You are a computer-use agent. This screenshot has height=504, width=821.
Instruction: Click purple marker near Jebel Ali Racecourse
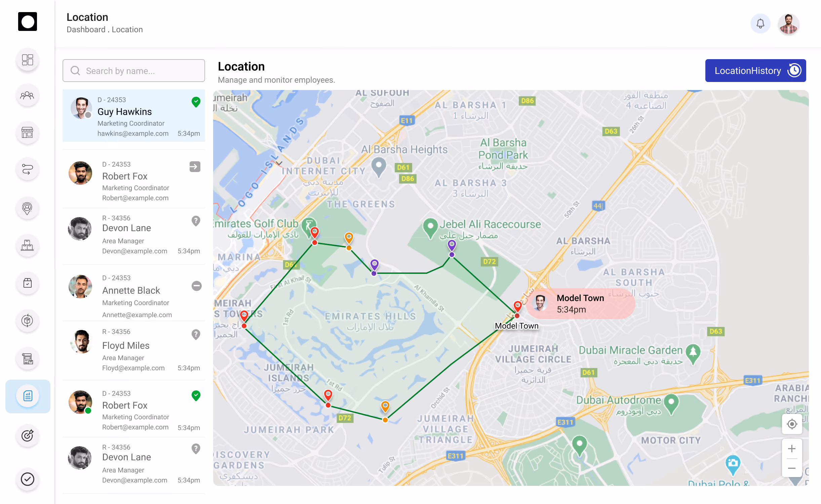(x=452, y=246)
